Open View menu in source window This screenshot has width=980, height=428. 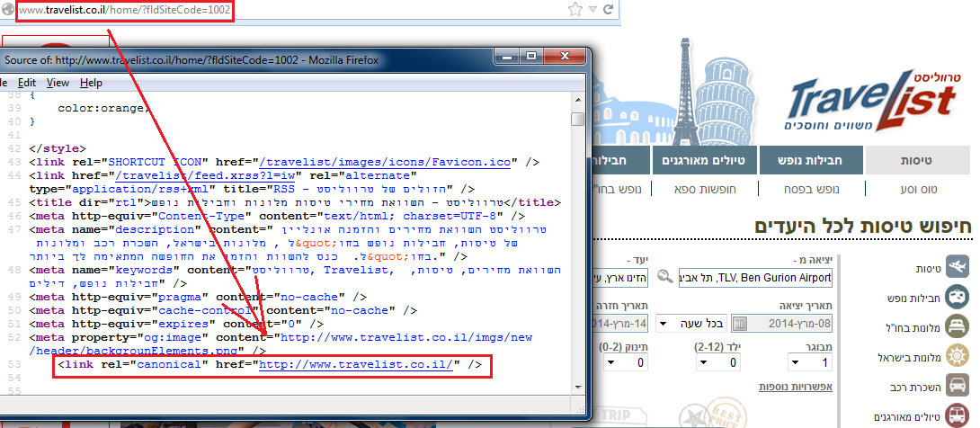[x=58, y=83]
